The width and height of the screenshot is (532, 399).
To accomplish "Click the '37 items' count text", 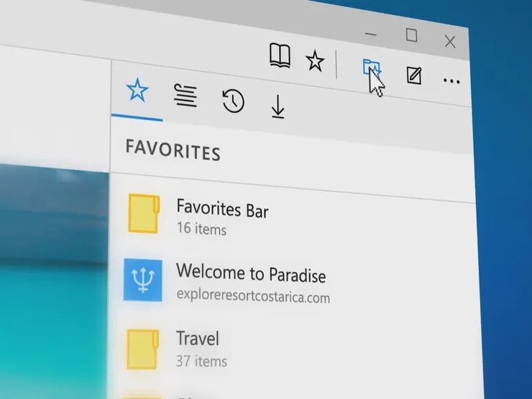I will coord(201,361).
